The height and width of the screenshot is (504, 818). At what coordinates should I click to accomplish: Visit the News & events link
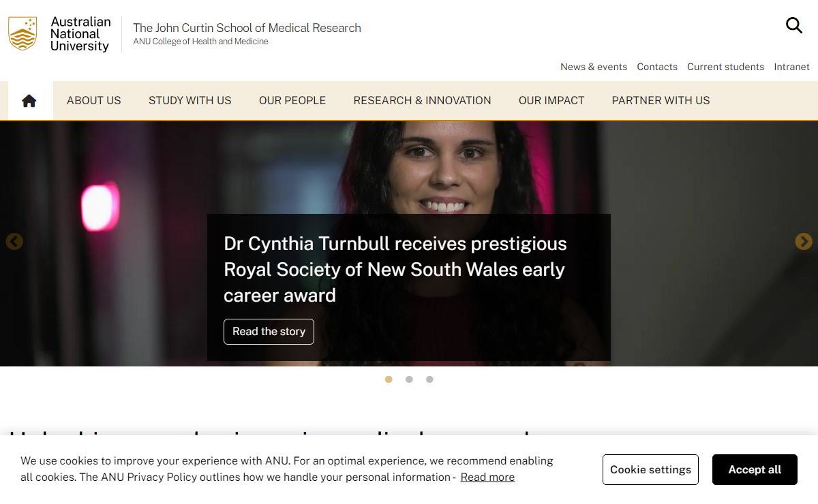593,67
